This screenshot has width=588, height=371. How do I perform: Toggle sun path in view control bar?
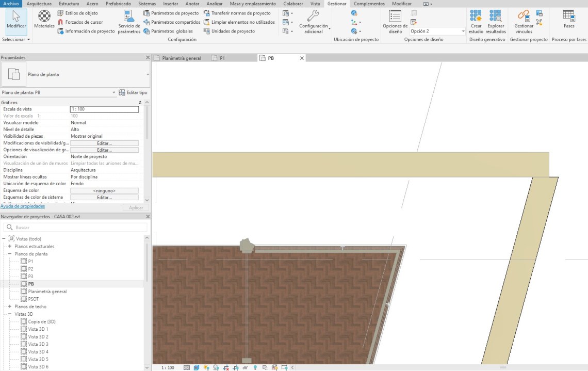(x=206, y=367)
